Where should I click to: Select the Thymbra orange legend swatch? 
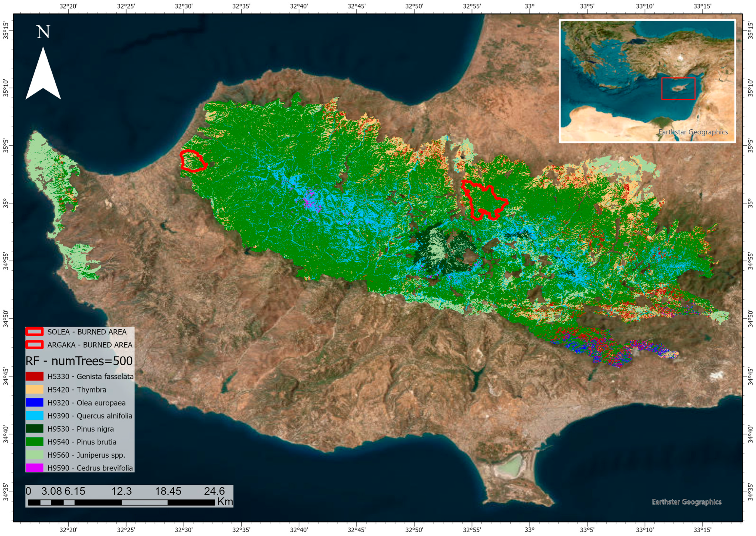pos(34,390)
